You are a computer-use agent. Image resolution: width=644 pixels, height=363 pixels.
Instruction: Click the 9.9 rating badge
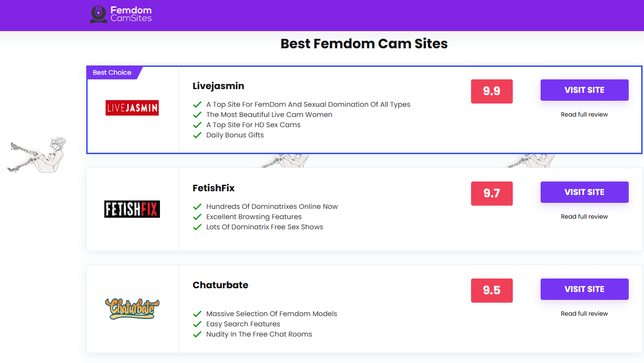pyautogui.click(x=491, y=91)
